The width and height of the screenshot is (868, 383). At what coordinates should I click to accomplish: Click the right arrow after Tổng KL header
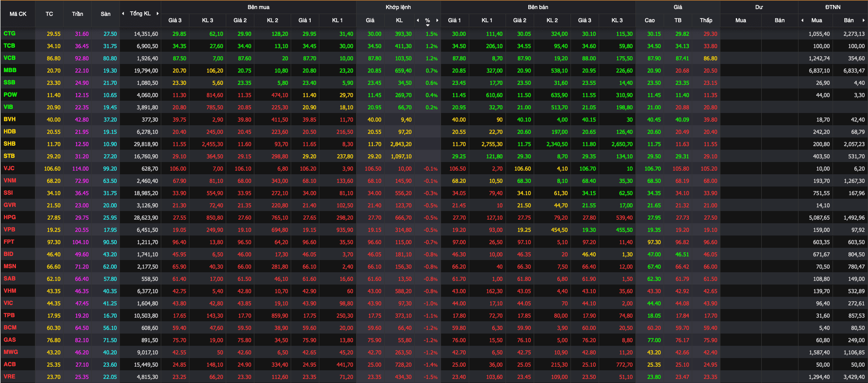(158, 14)
